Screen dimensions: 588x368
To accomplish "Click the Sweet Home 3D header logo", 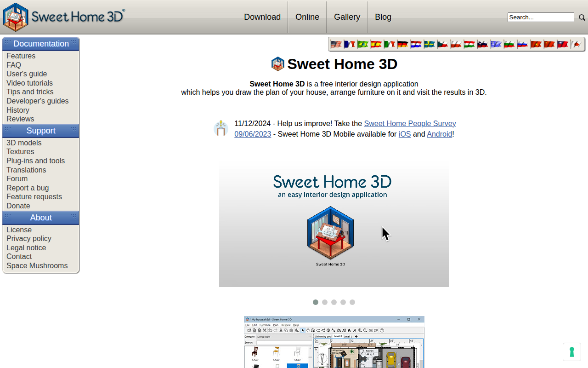I will [x=64, y=17].
